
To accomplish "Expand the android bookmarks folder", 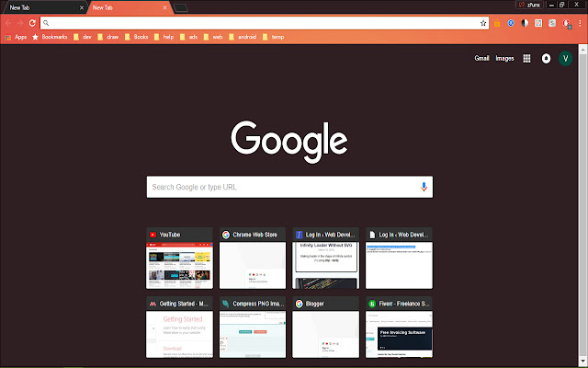I will (x=243, y=37).
